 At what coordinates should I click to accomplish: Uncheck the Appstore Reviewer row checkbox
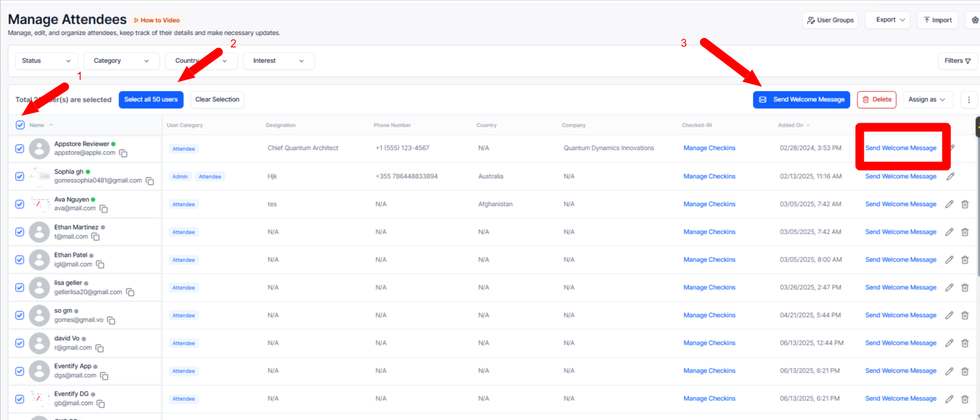[20, 149]
